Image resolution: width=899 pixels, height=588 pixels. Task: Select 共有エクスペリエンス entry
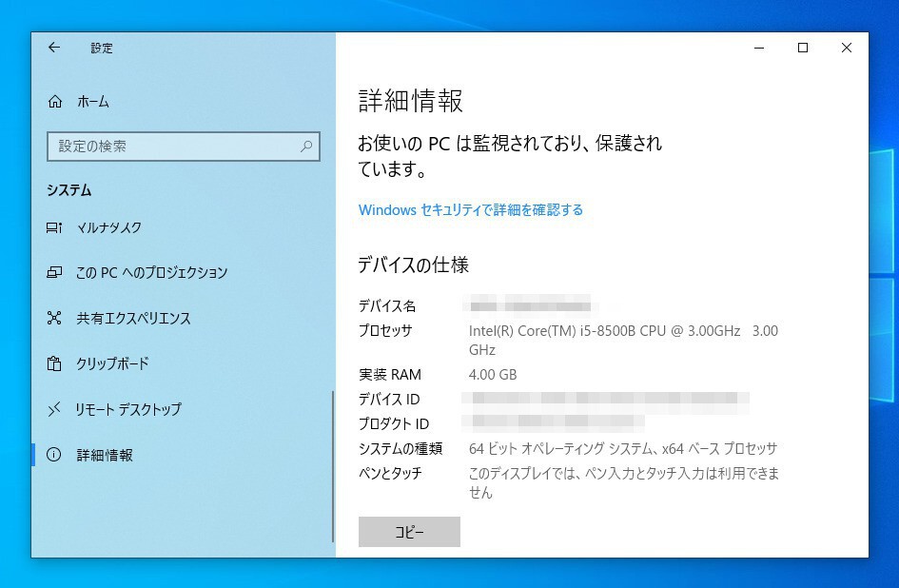pyautogui.click(x=133, y=318)
